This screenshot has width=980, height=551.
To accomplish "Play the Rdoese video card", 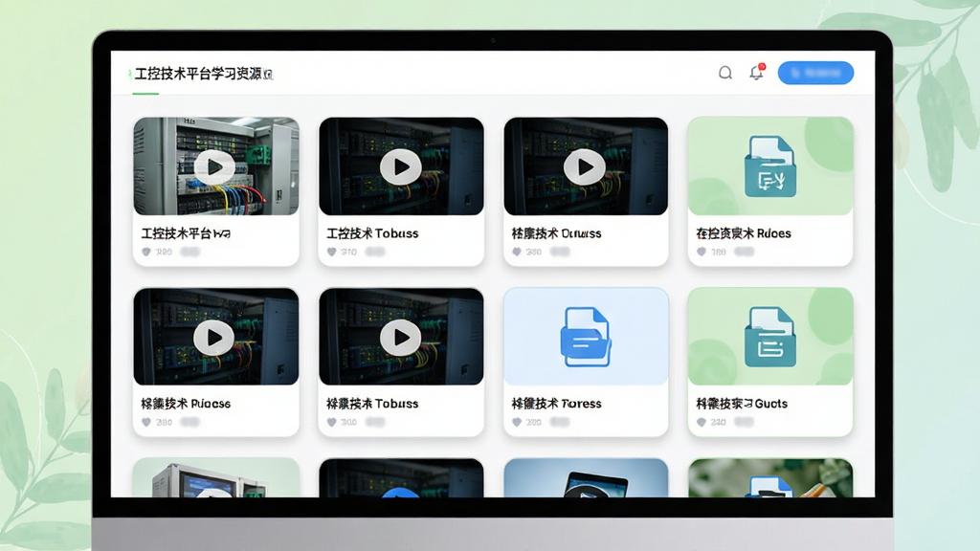I will (x=214, y=338).
